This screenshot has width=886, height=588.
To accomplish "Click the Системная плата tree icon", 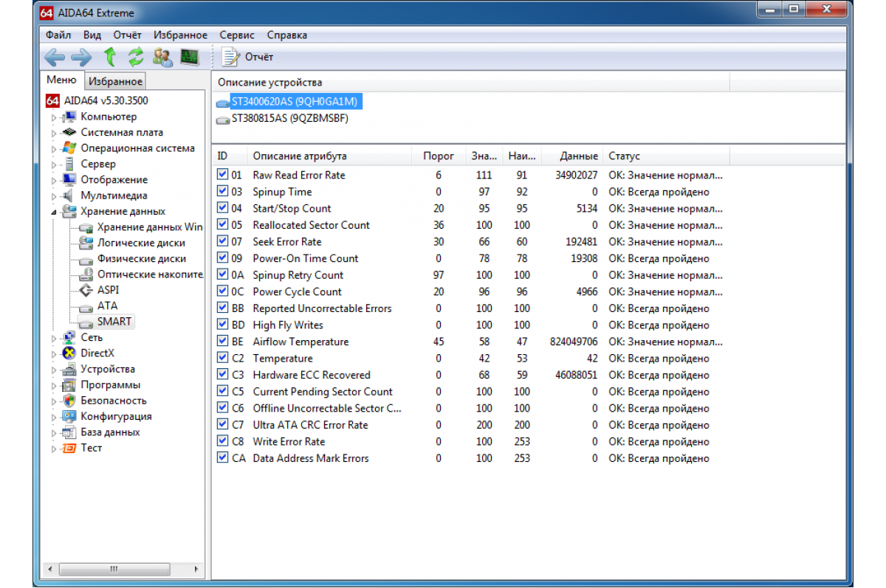I will pos(70,132).
